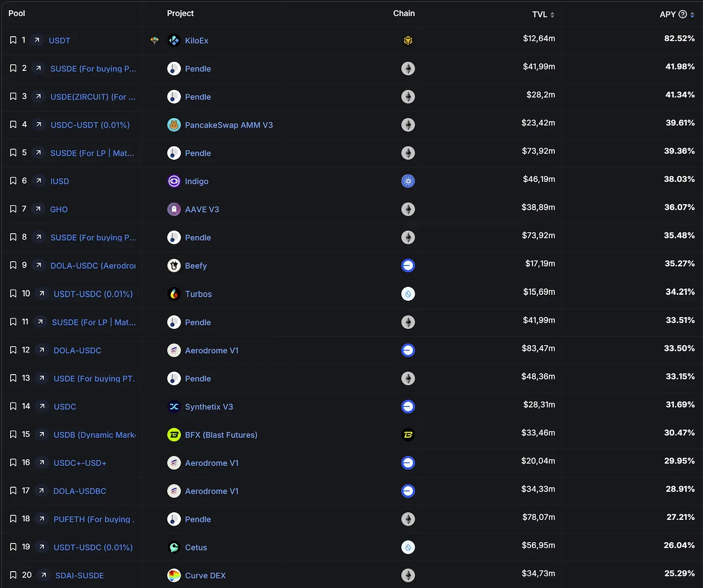Image resolution: width=703 pixels, height=588 pixels.
Task: Toggle bookmark for pool 12 DOLA-USDC
Action: point(13,350)
